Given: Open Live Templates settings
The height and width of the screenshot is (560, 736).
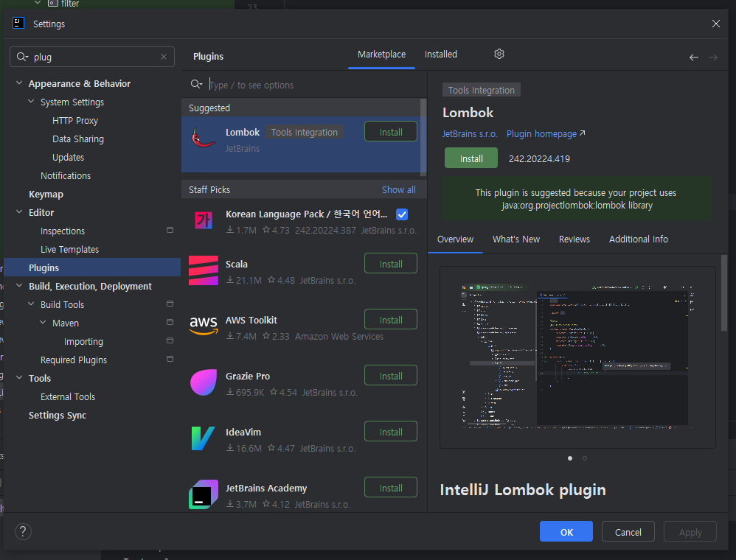Looking at the screenshot, I should pos(69,250).
